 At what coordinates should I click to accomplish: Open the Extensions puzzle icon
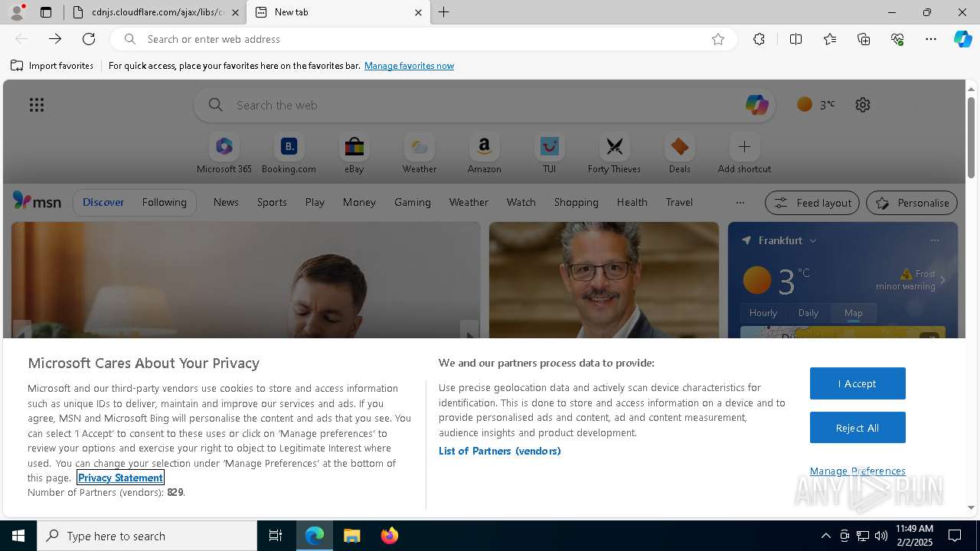click(x=759, y=39)
